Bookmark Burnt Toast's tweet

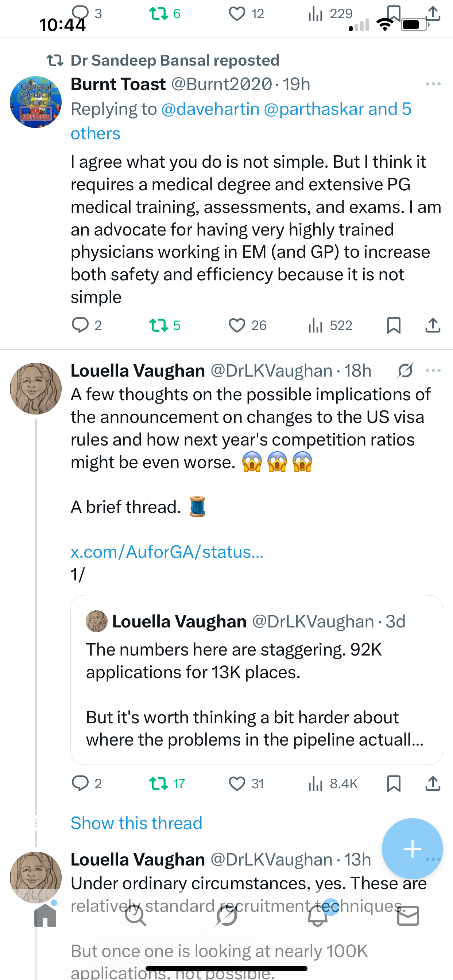click(x=394, y=325)
